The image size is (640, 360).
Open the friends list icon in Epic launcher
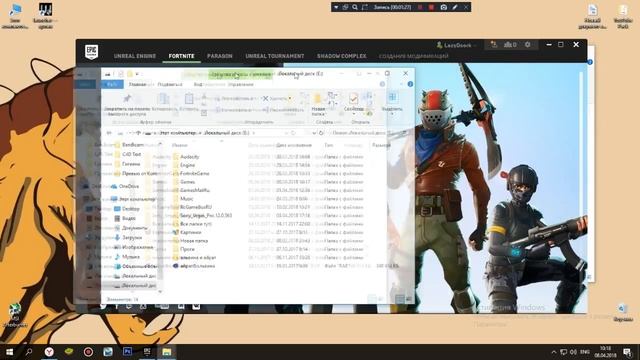510,44
